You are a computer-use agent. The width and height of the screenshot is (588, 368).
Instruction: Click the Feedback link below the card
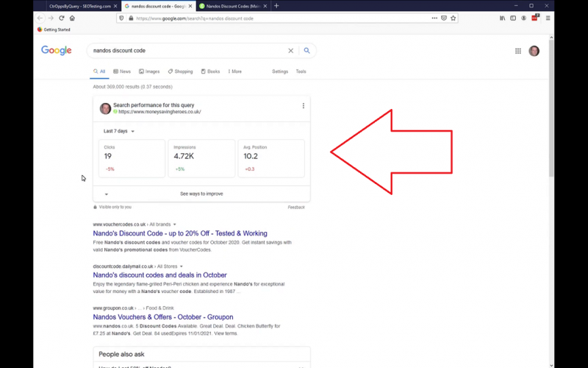[x=296, y=208]
